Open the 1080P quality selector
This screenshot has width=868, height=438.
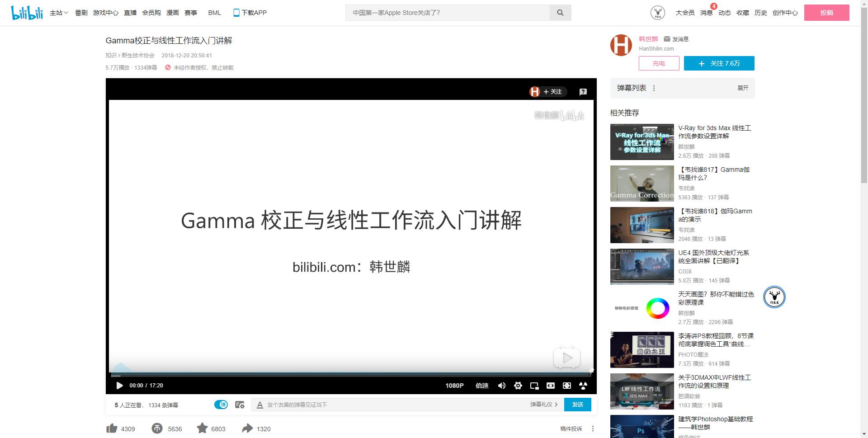(454, 386)
